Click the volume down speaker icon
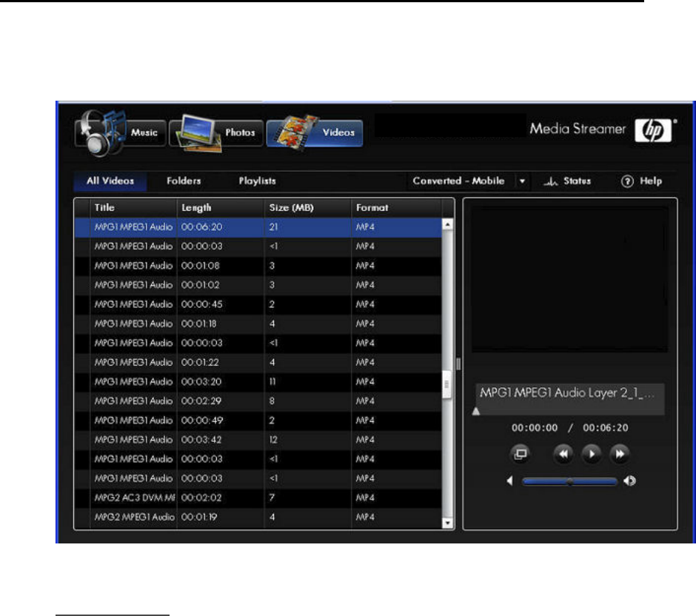The width and height of the screenshot is (696, 616). pyautogui.click(x=510, y=481)
